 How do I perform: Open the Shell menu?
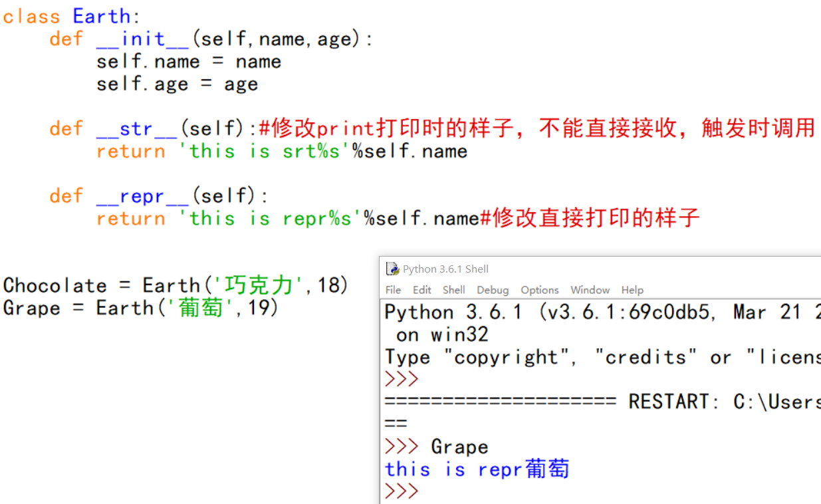[x=454, y=290]
